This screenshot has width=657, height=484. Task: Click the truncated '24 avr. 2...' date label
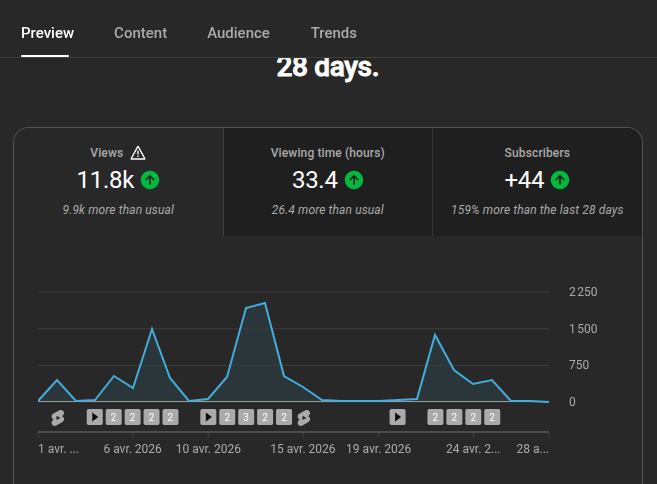473,449
